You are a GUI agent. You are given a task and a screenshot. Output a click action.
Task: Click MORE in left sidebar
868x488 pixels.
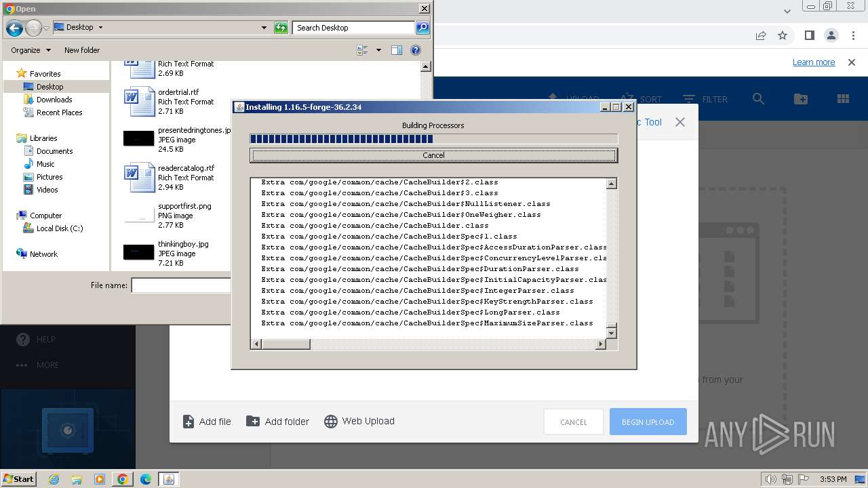point(39,365)
